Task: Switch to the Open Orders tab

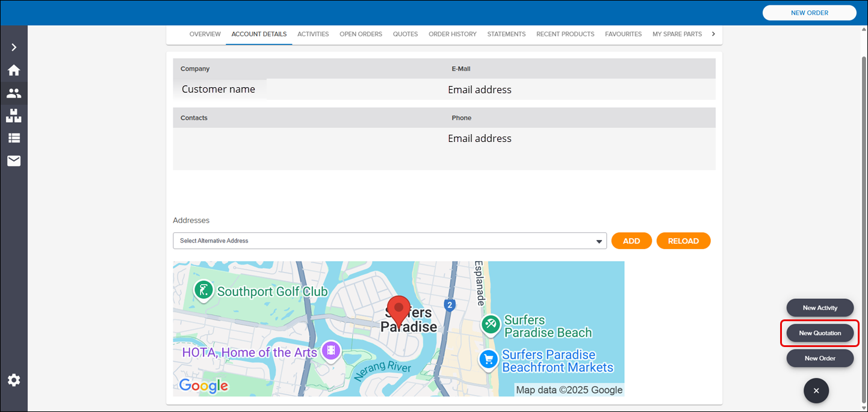Action: click(x=361, y=34)
